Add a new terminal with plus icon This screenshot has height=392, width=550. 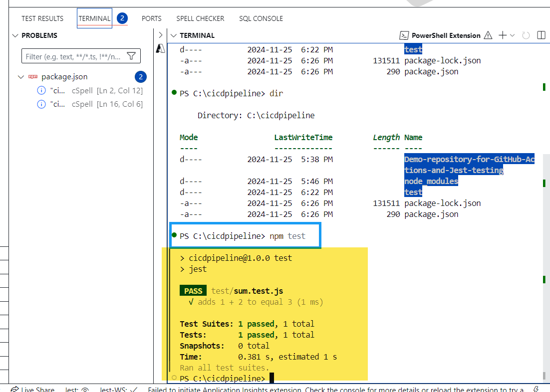coord(502,35)
